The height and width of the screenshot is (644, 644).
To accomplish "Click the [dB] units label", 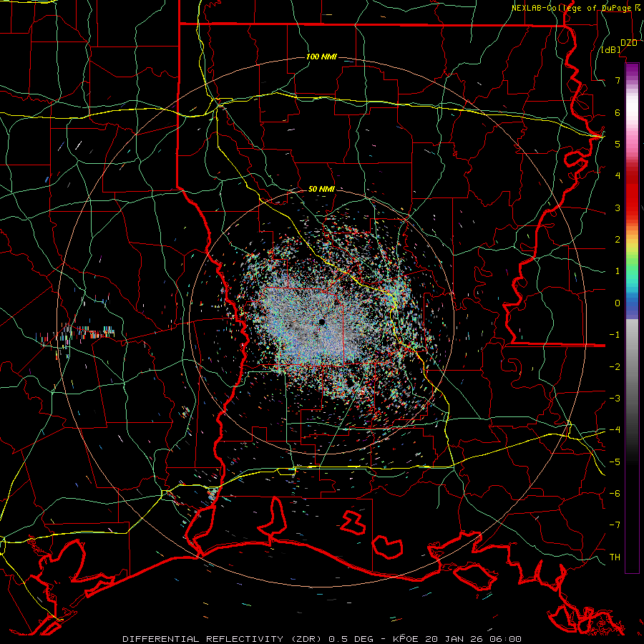I will (x=611, y=50).
